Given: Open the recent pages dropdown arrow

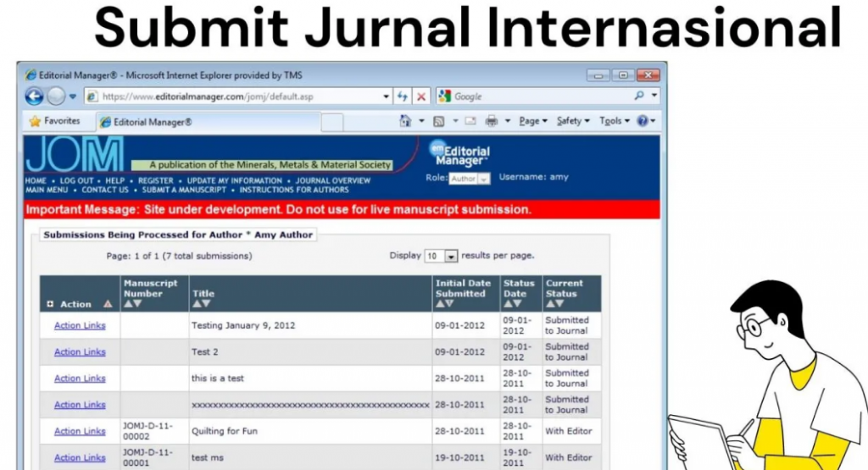Looking at the screenshot, I should pyautogui.click(x=73, y=97).
